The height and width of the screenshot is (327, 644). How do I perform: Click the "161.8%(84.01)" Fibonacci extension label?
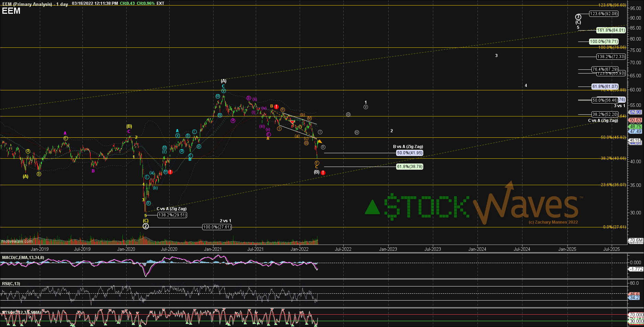[611, 30]
